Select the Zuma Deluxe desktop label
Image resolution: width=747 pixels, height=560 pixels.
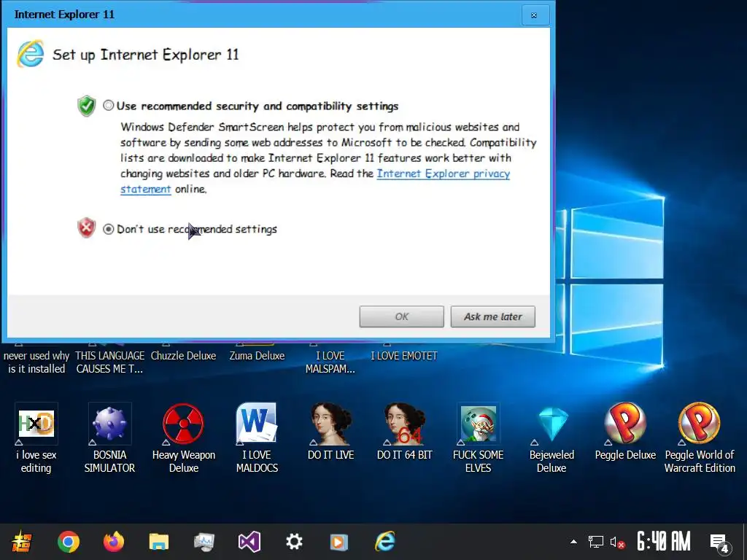tap(257, 356)
